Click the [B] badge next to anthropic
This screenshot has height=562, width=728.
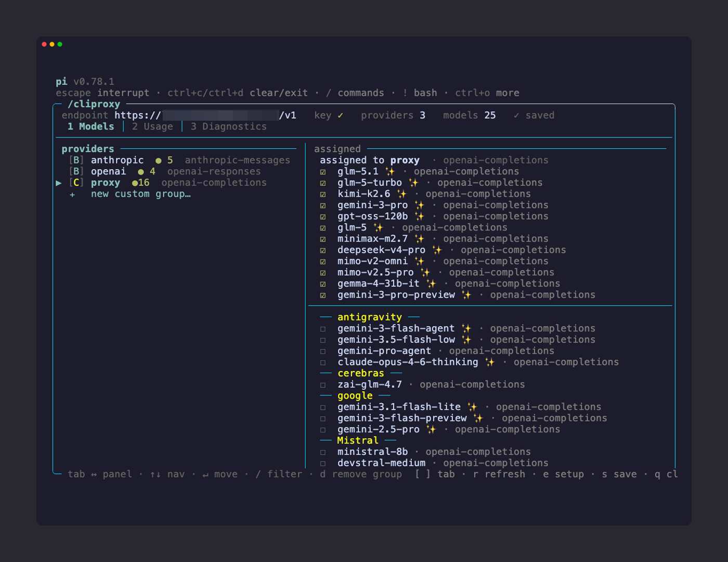click(x=76, y=160)
